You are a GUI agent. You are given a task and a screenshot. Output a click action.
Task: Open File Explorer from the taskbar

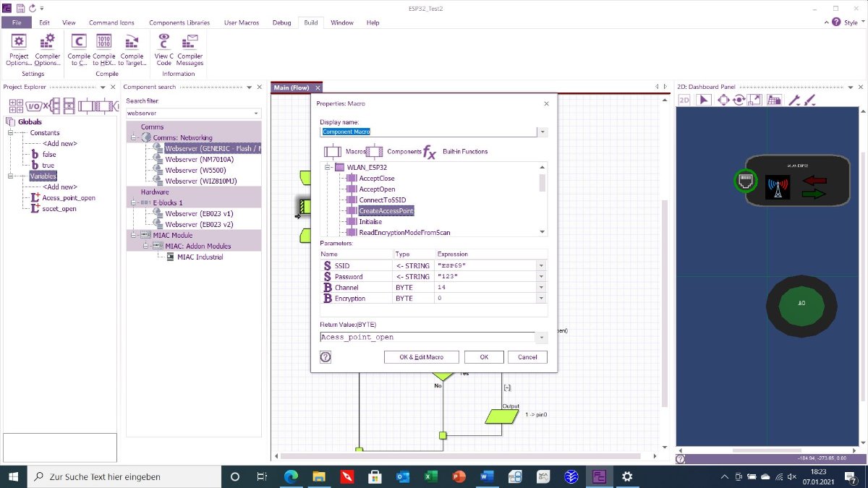coord(319,476)
